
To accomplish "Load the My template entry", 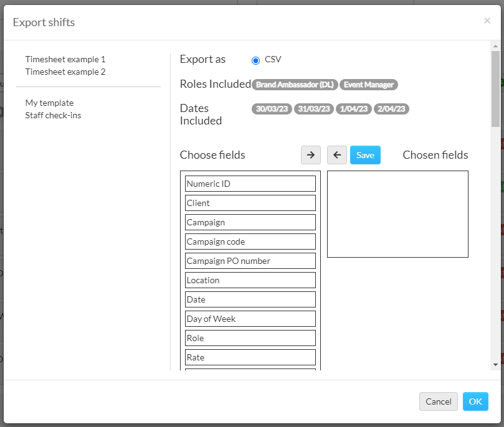I will point(49,103).
